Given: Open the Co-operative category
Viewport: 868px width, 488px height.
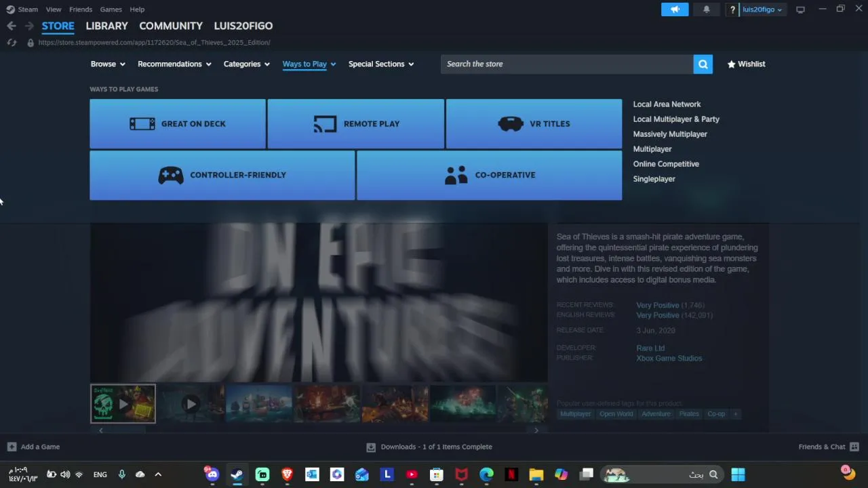Looking at the screenshot, I should [x=489, y=175].
